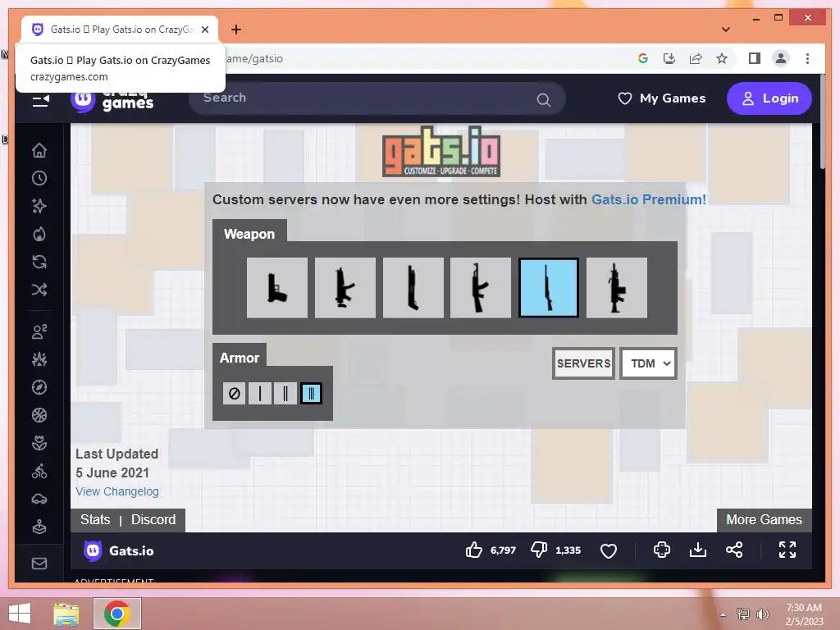This screenshot has width=840, height=630.
Task: Open the Gats.io Premium link
Action: pos(648,199)
